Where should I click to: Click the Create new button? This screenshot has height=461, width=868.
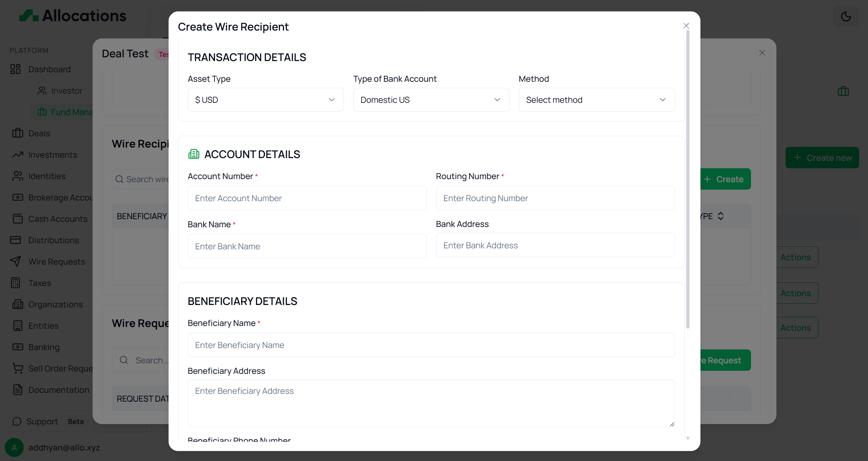click(822, 158)
